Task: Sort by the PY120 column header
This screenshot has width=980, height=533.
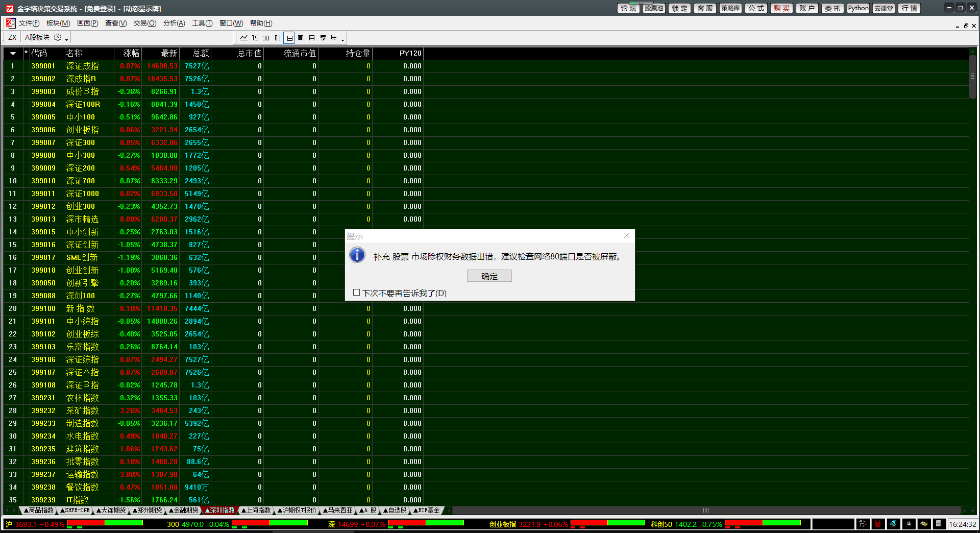Action: pos(398,53)
